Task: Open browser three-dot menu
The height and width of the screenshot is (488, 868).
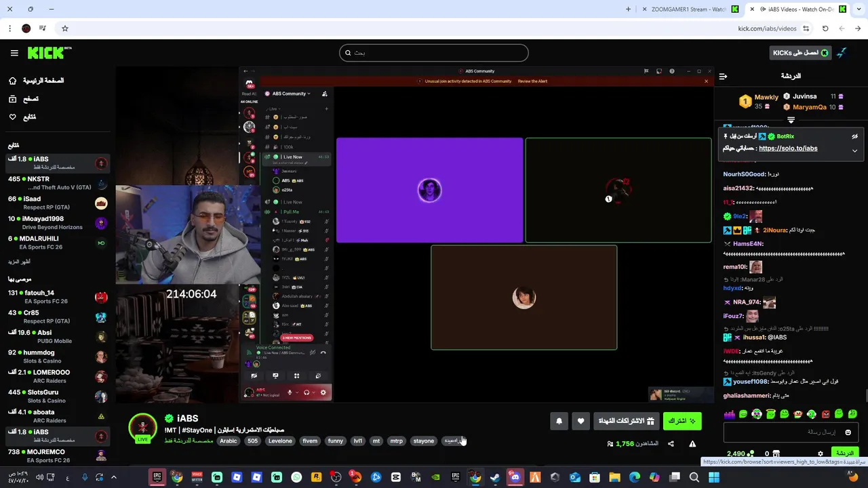Action: pos(9,28)
